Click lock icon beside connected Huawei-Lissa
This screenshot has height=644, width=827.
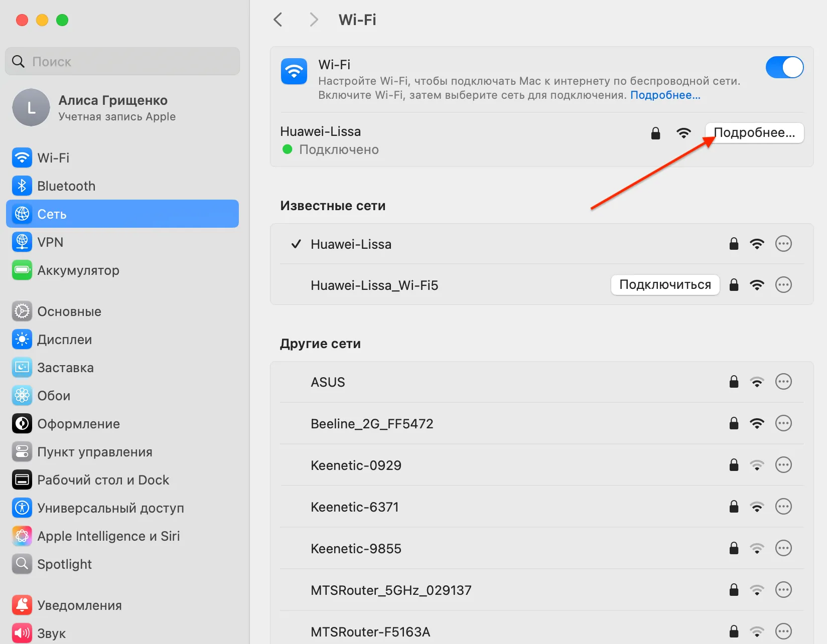(x=655, y=133)
